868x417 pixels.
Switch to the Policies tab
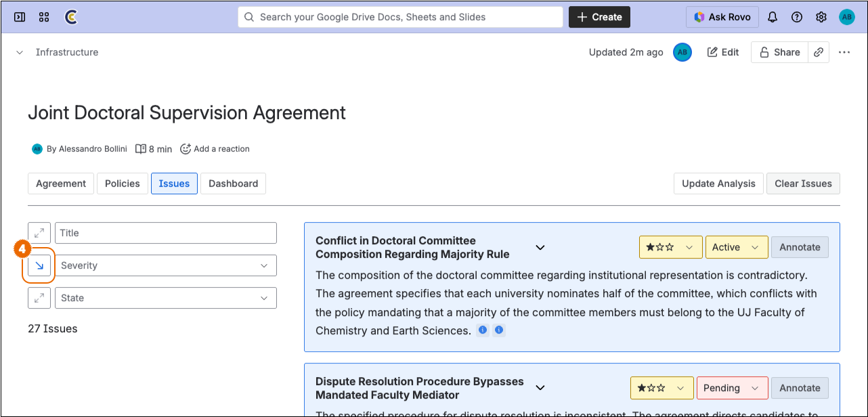[x=123, y=183]
